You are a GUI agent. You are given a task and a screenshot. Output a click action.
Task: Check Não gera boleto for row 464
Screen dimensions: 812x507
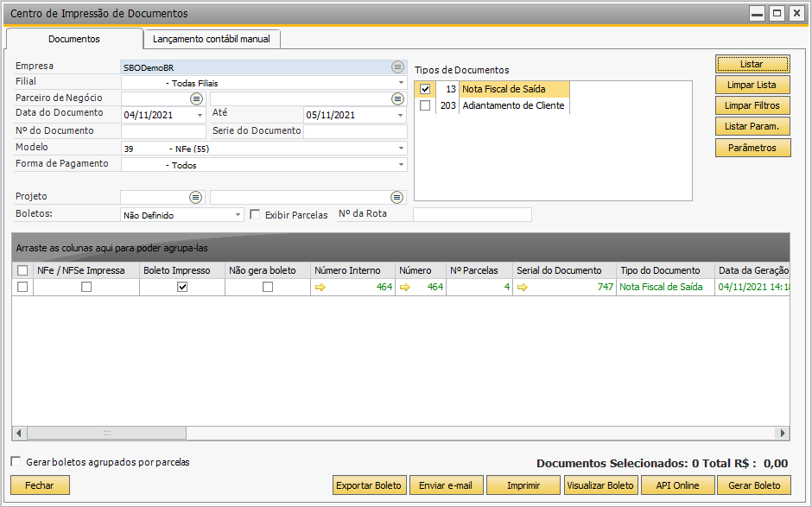click(x=268, y=287)
